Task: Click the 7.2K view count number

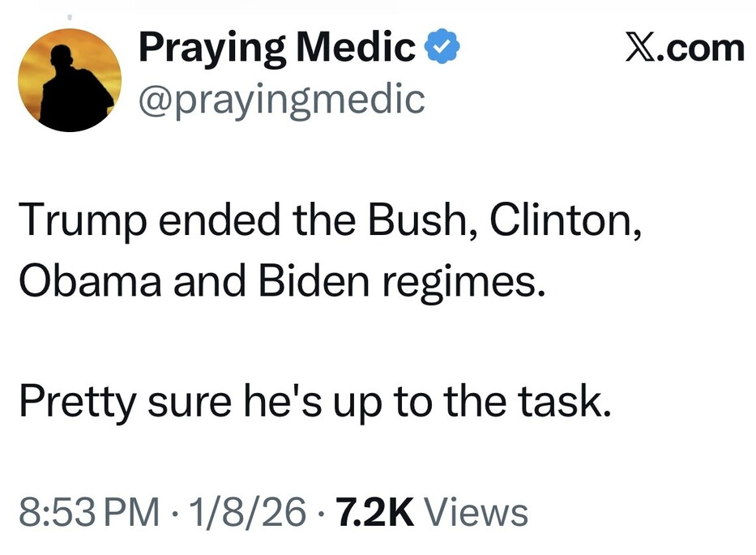Action: point(375,512)
